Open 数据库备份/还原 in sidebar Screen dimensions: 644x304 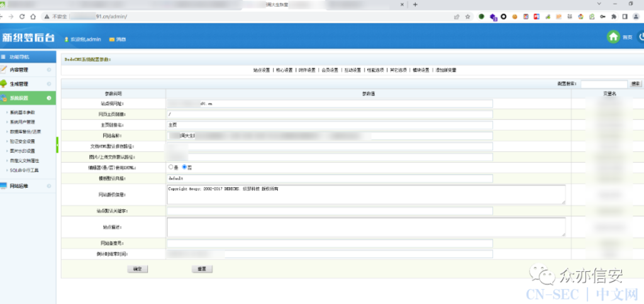click(x=25, y=132)
